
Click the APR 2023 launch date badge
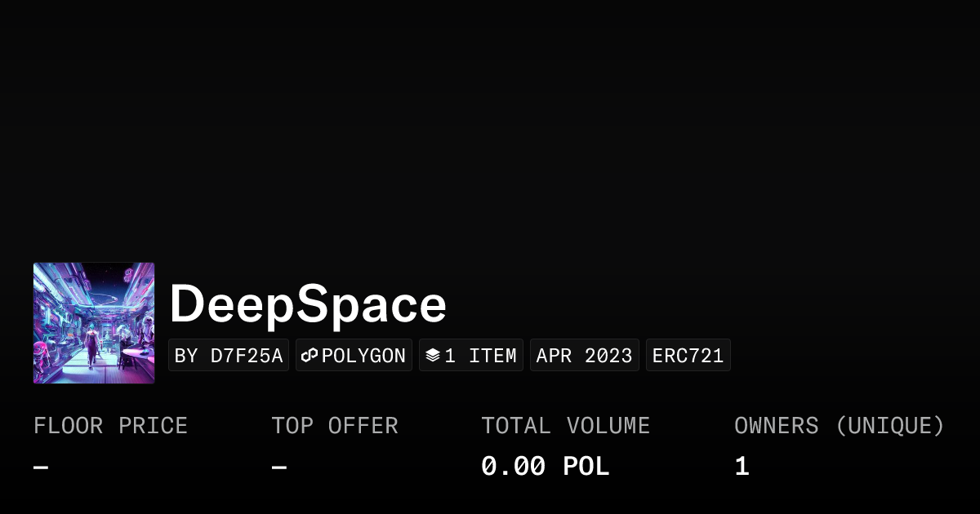click(x=585, y=355)
